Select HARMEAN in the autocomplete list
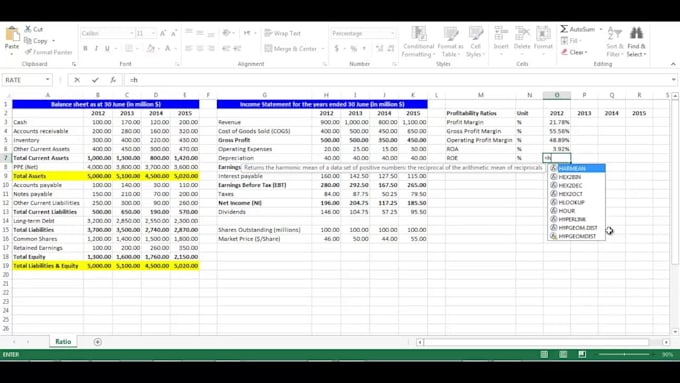 click(x=577, y=168)
